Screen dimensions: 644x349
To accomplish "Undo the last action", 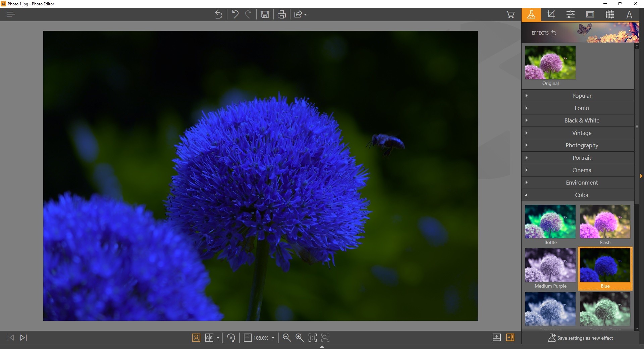I will pyautogui.click(x=235, y=14).
